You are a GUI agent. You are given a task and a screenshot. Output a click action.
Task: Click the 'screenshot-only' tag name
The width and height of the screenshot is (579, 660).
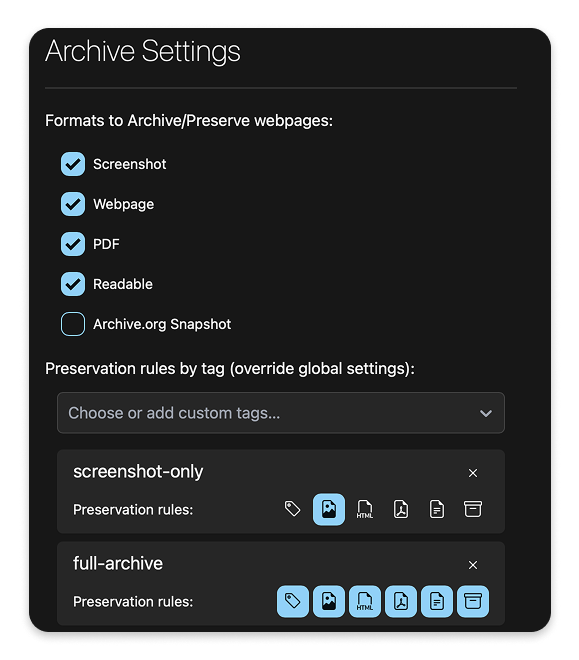(138, 472)
